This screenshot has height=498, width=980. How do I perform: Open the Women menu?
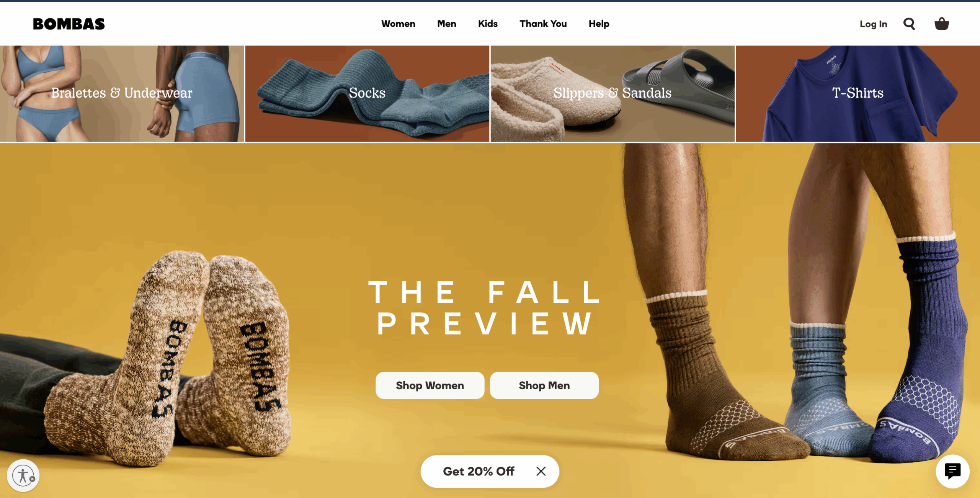[x=398, y=24]
